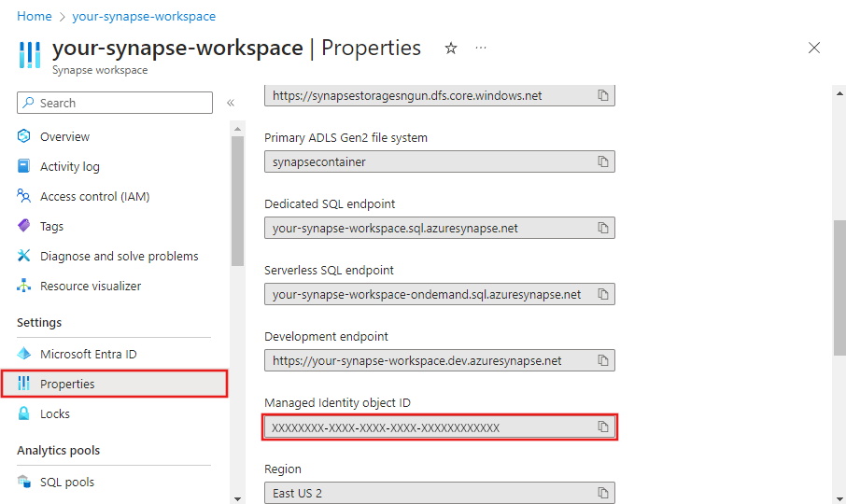The width and height of the screenshot is (846, 504).
Task: Open the more options ellipsis menu
Action: (480, 49)
